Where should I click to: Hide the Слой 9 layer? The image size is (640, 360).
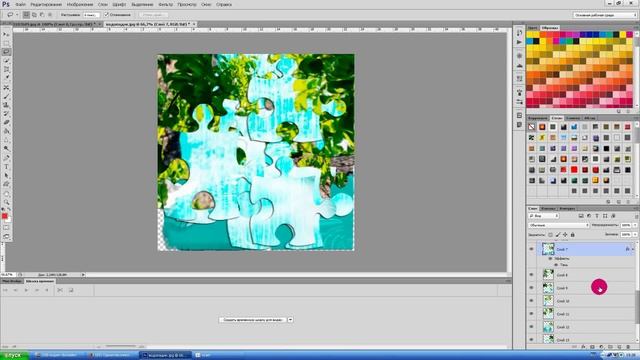[531, 288]
